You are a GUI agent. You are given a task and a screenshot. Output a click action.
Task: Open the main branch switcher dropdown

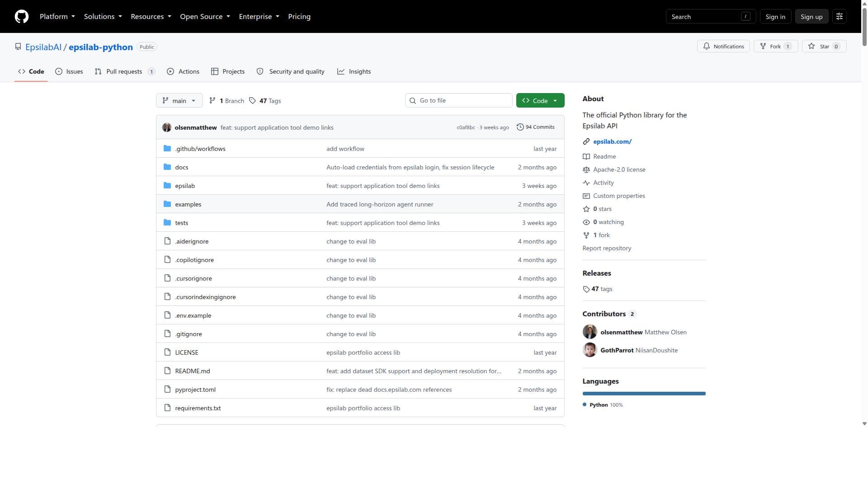point(179,101)
